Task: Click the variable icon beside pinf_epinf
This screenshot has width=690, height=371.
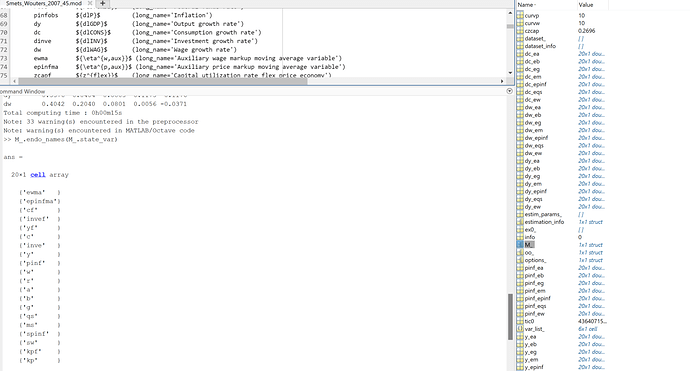Action: [520, 298]
